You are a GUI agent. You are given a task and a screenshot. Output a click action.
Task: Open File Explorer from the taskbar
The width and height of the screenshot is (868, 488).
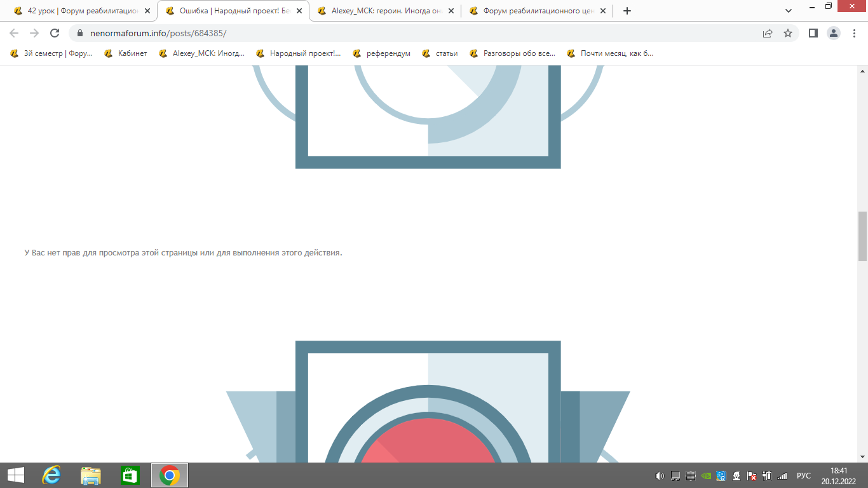point(91,475)
